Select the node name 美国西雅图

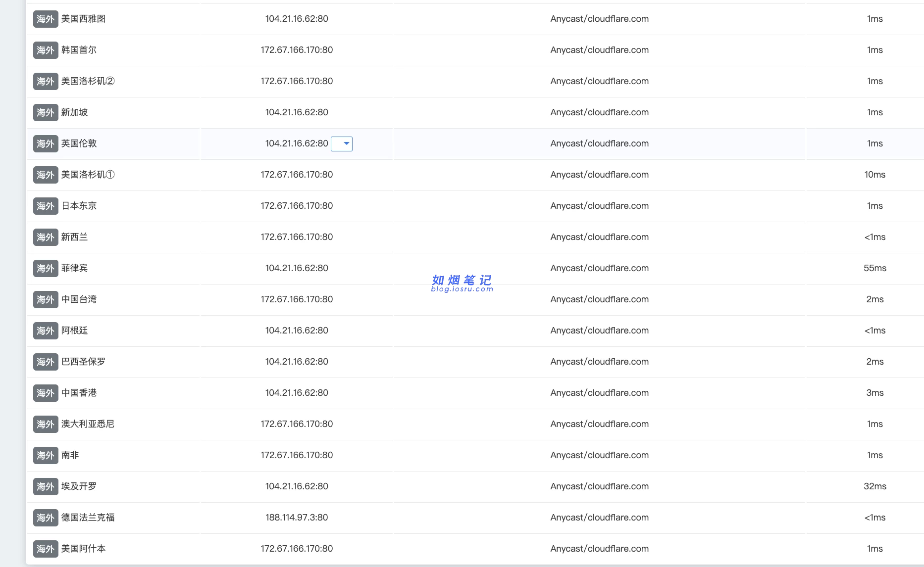pyautogui.click(x=83, y=19)
